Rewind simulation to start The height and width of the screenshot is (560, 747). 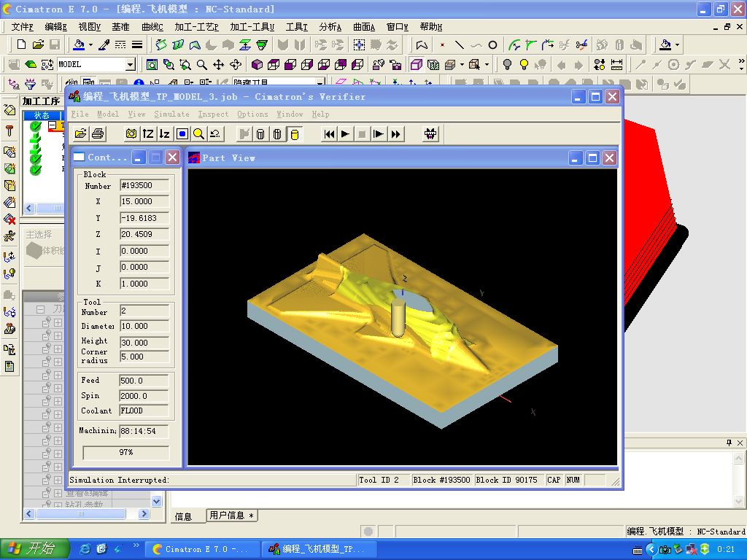[329, 134]
